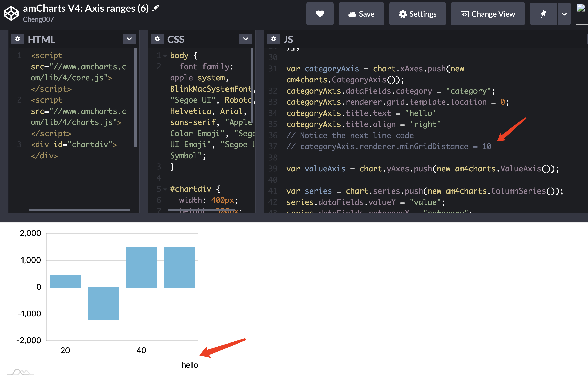The height and width of the screenshot is (386, 588).
Task: Open the dropdown next to the pin button
Action: 564,14
